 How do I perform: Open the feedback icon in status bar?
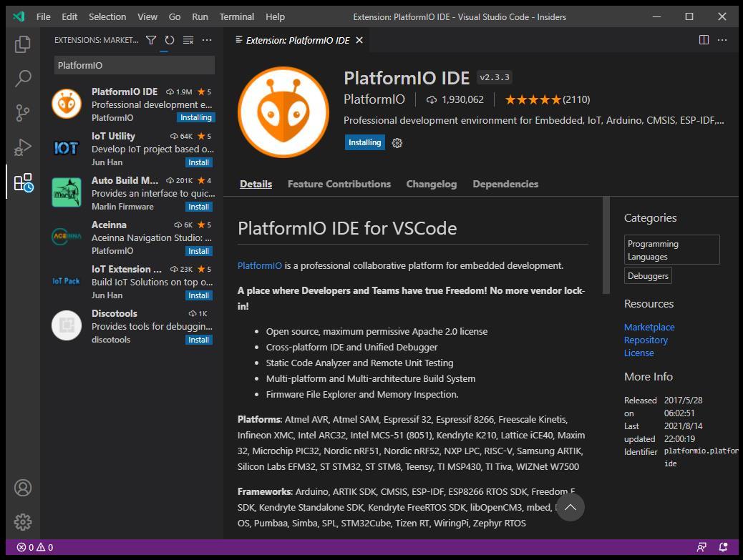click(701, 548)
